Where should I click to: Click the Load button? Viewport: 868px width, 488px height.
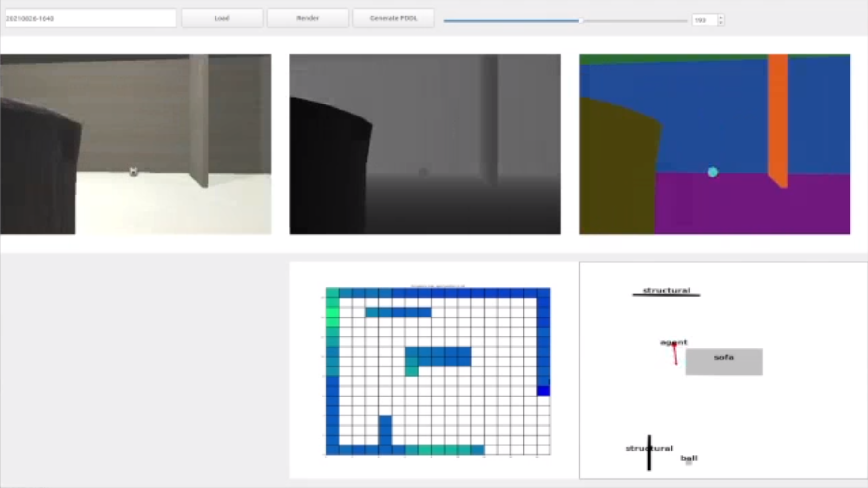pyautogui.click(x=222, y=18)
